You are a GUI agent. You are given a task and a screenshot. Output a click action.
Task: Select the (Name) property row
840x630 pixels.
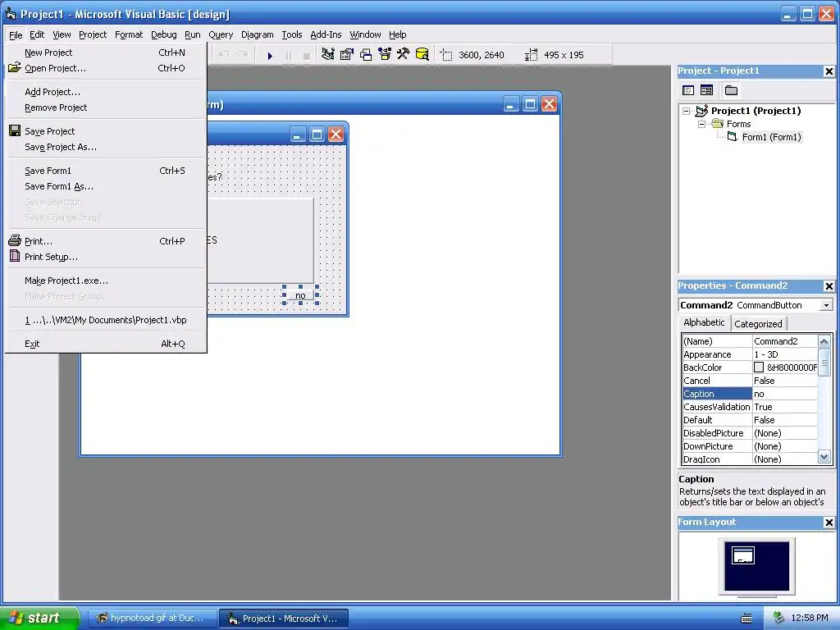click(x=750, y=341)
